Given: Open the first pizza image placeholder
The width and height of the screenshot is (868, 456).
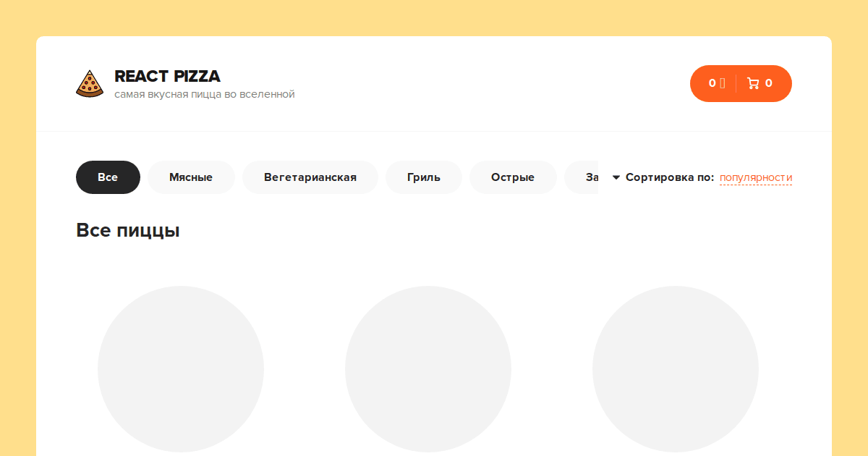Looking at the screenshot, I should point(181,369).
